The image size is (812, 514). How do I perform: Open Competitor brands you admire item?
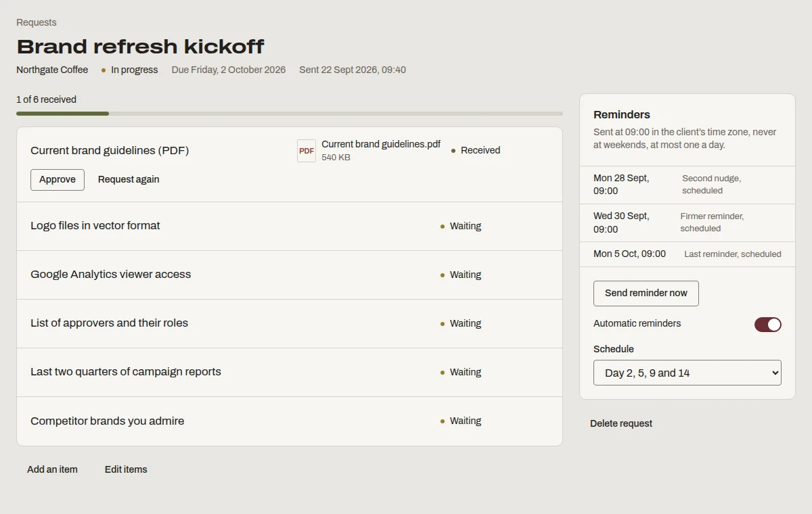pyautogui.click(x=290, y=421)
